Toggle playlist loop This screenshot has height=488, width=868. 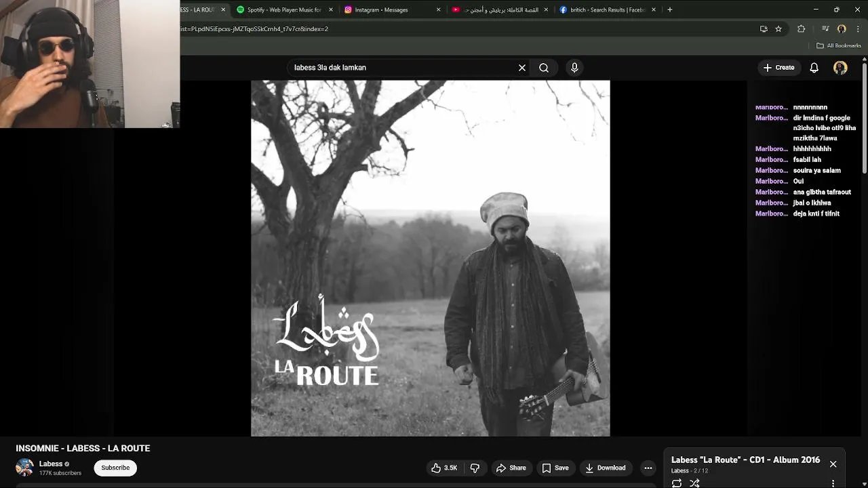[x=676, y=483]
